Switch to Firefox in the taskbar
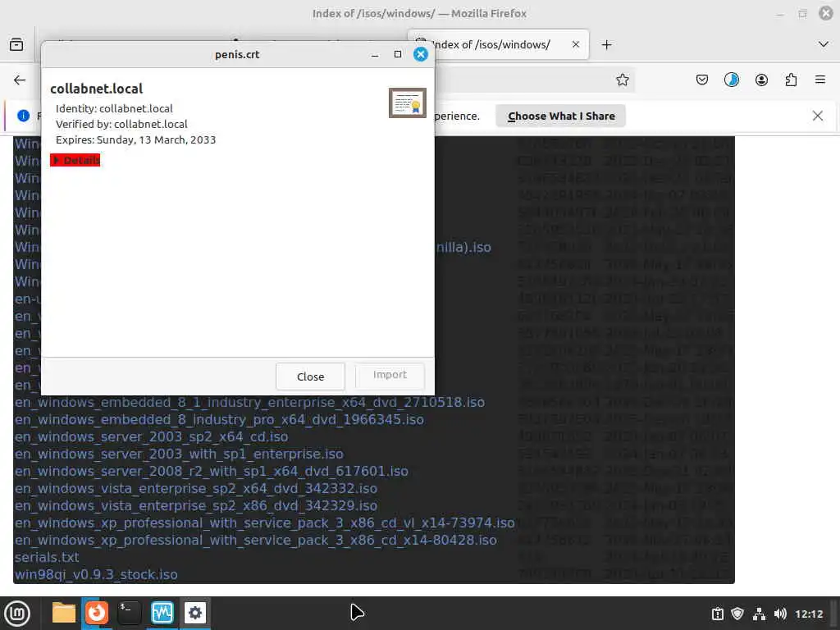This screenshot has height=630, width=840. pyautogui.click(x=97, y=613)
